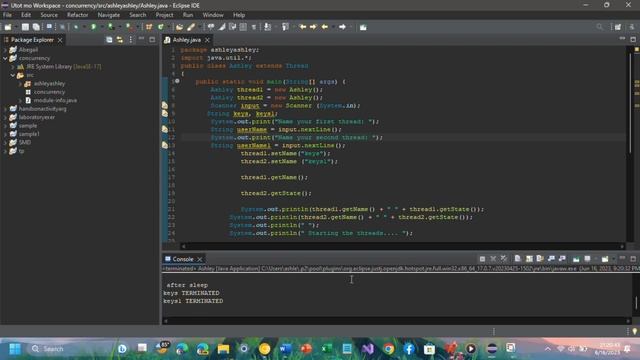This screenshot has height=360, width=640.
Task: Open the Refactor menu
Action: tap(78, 15)
